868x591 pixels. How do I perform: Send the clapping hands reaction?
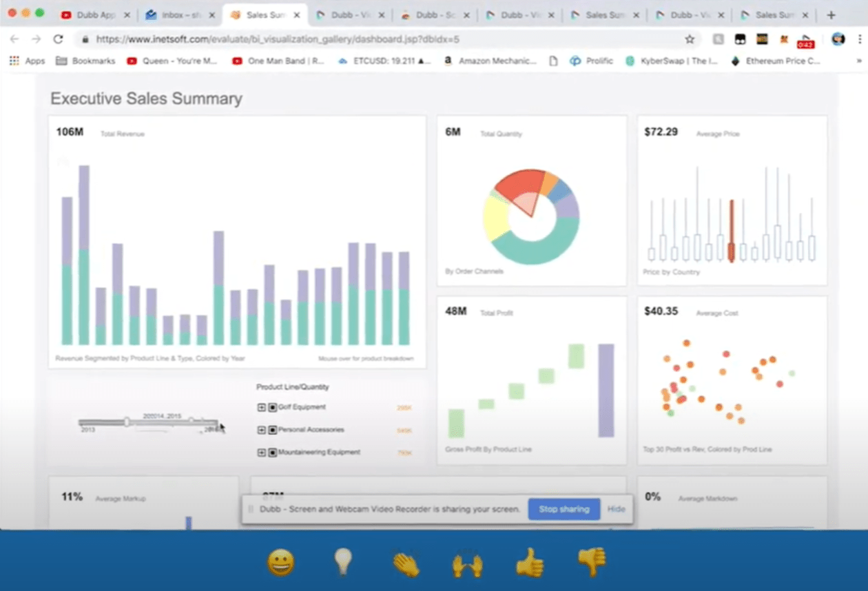406,563
